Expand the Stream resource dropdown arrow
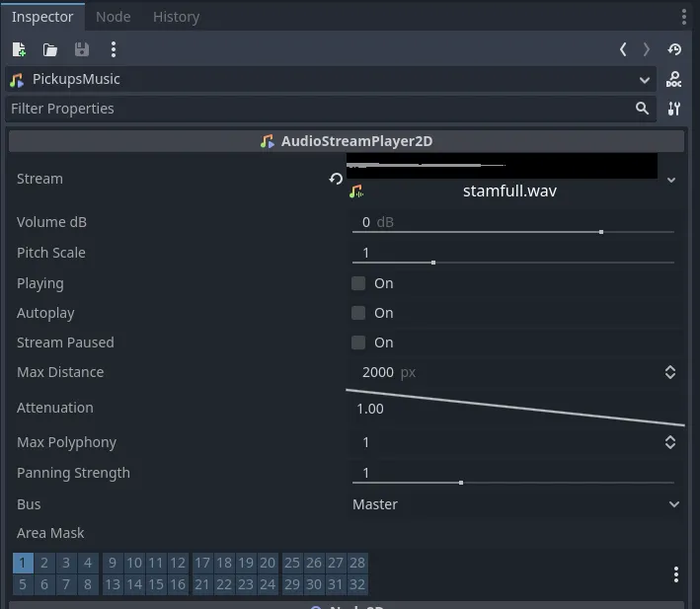 (x=671, y=180)
